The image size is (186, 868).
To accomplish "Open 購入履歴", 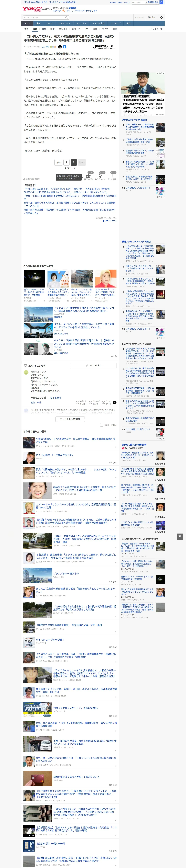I will point(152,18).
